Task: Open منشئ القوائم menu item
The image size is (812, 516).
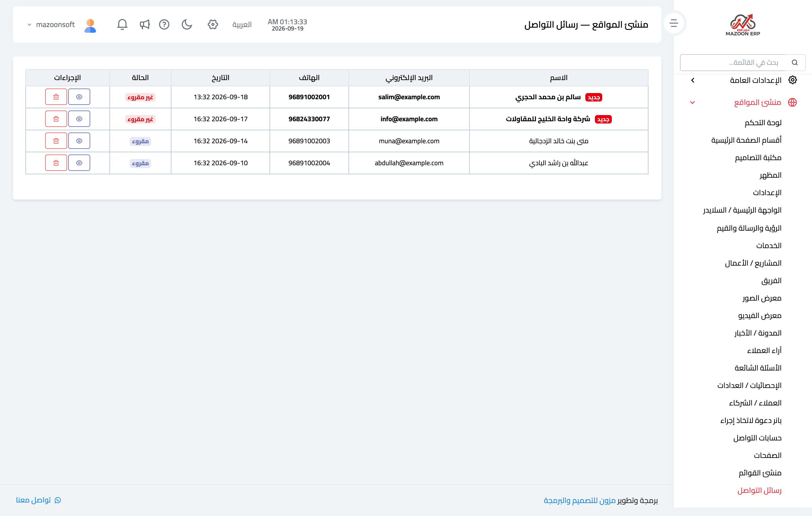Action: 760,473
